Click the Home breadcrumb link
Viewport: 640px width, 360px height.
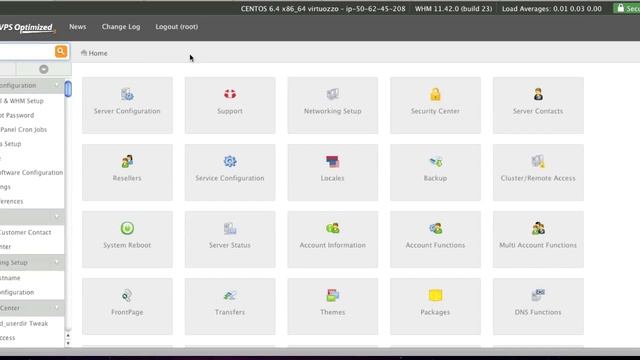98,53
